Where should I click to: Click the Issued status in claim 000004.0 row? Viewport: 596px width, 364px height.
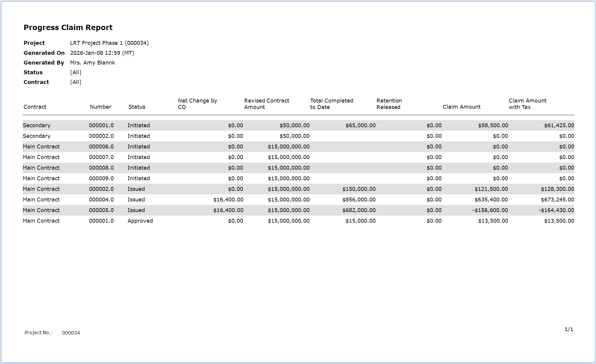tap(136, 200)
